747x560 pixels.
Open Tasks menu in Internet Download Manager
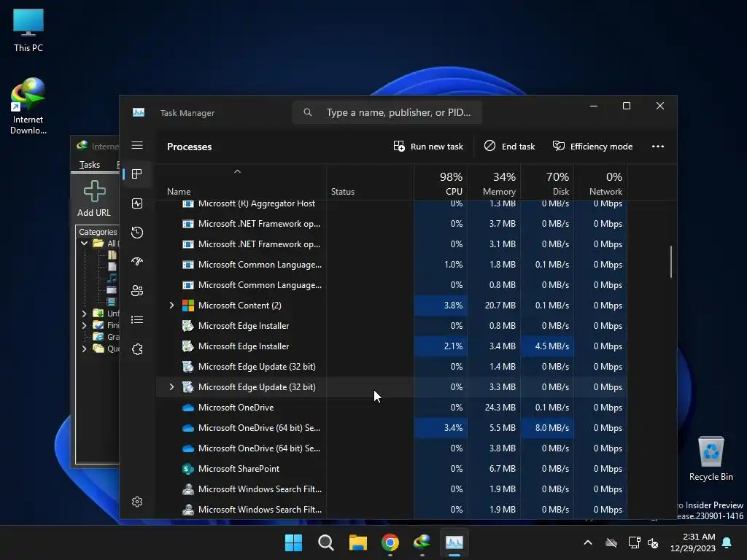pos(90,165)
